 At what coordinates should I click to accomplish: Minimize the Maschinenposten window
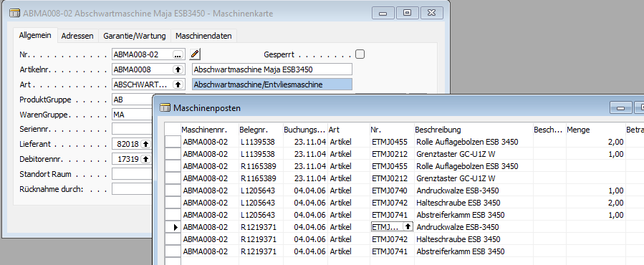pyautogui.click(x=621, y=107)
